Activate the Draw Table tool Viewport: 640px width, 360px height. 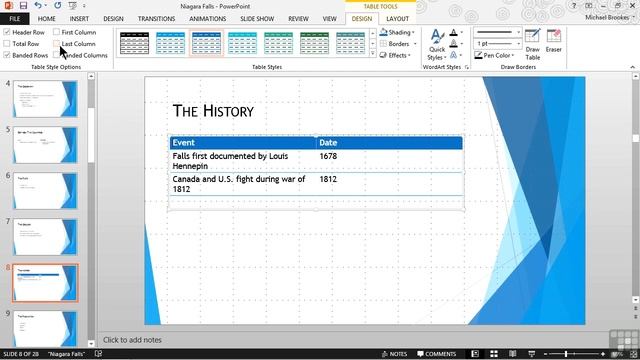pyautogui.click(x=532, y=44)
